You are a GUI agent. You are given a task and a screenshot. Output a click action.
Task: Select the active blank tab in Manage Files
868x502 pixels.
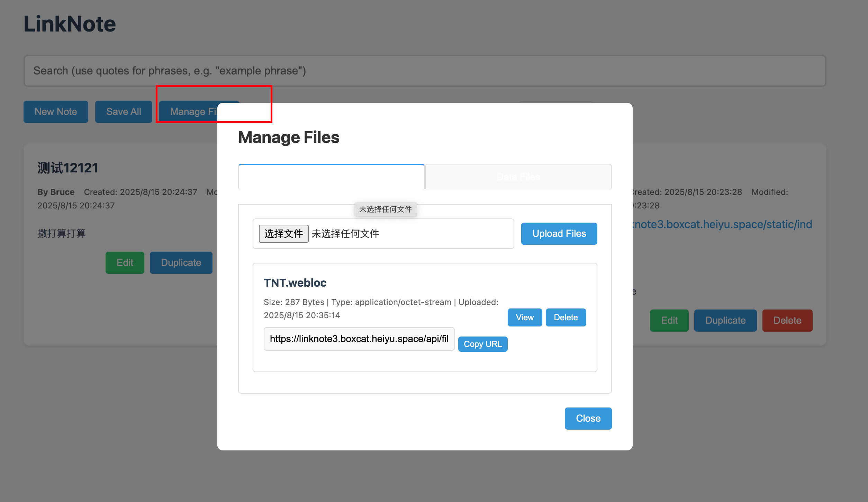331,177
